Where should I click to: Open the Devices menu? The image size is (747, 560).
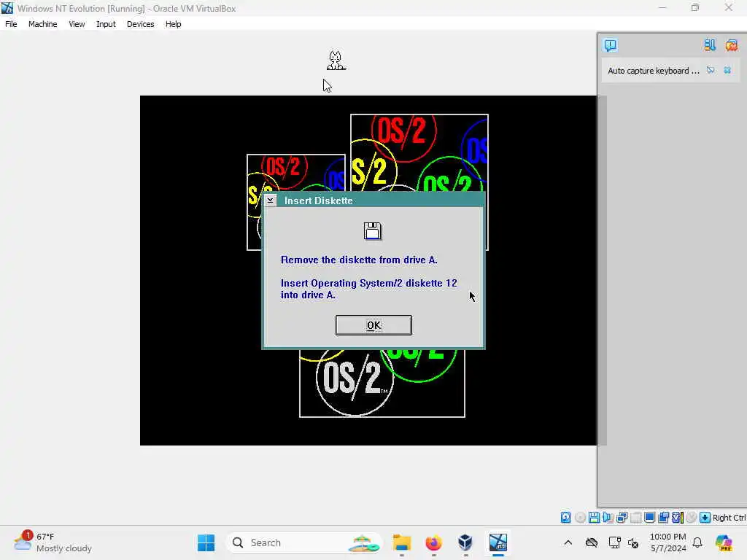[141, 24]
